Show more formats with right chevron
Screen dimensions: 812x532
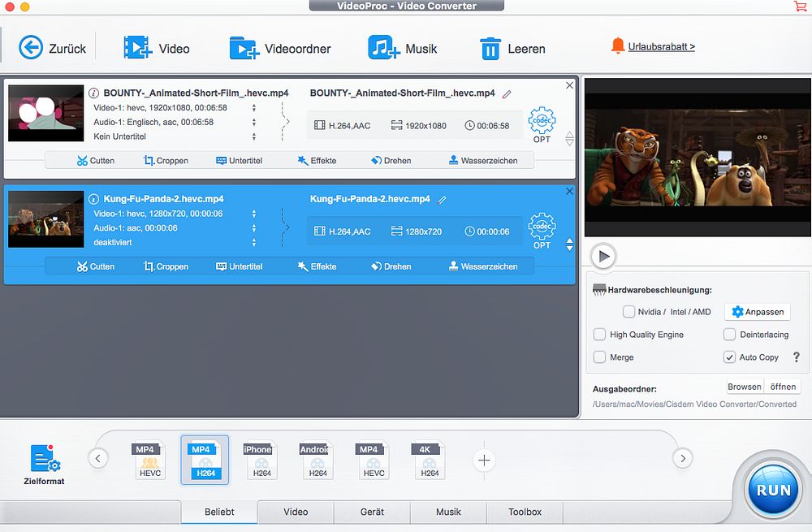click(x=683, y=458)
